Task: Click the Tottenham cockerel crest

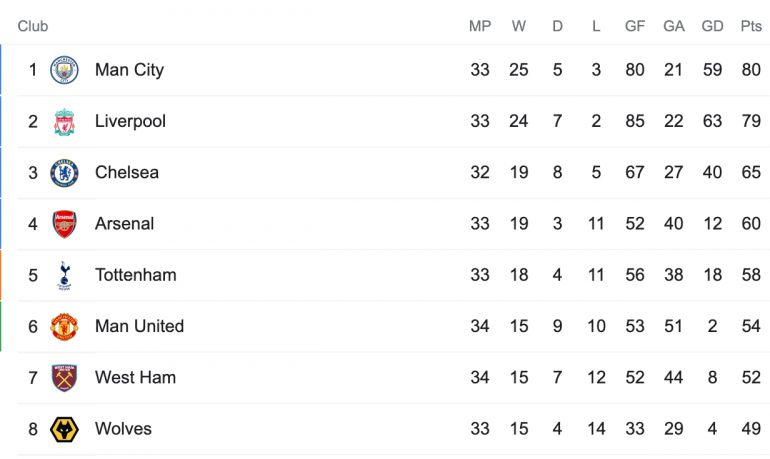Action: pyautogui.click(x=64, y=275)
